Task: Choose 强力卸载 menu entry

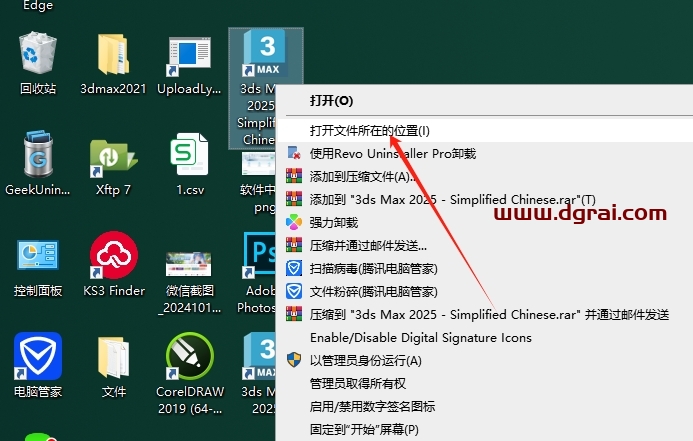Action: [484, 223]
